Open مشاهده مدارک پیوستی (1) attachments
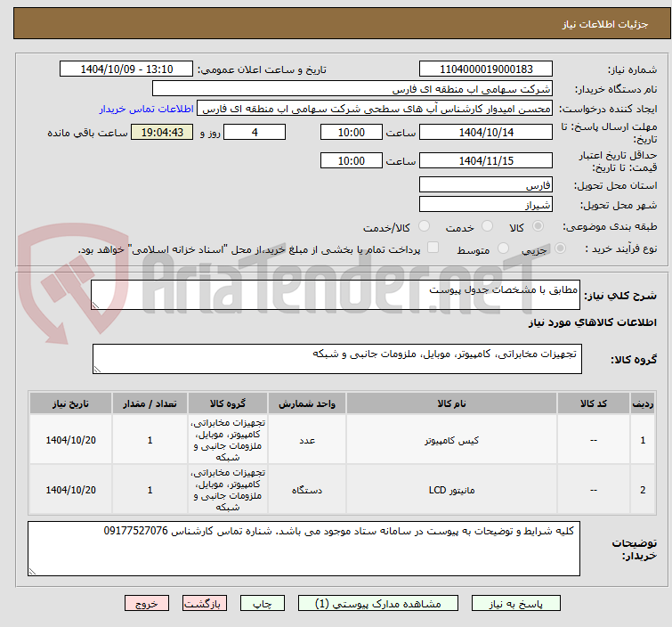Viewport: 672px width, 627px height. tap(378, 604)
